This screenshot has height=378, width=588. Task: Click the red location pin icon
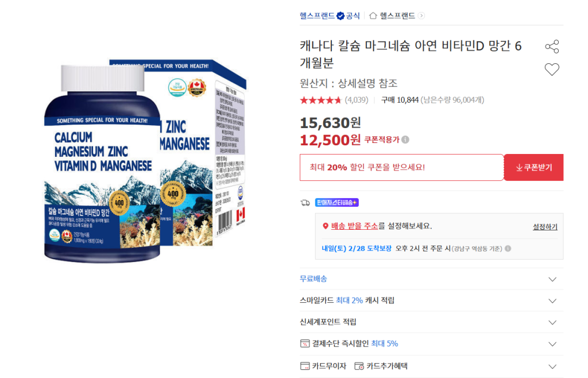click(x=326, y=226)
